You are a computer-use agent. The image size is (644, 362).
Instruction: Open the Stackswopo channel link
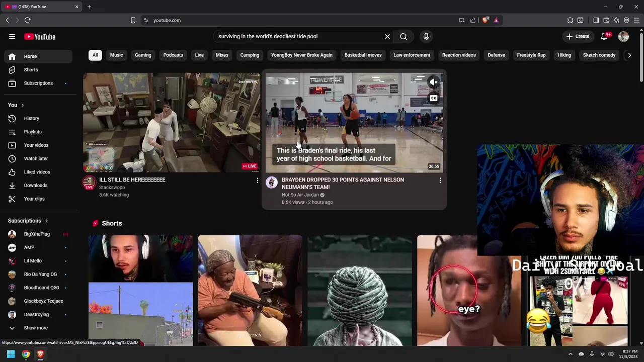click(x=112, y=188)
